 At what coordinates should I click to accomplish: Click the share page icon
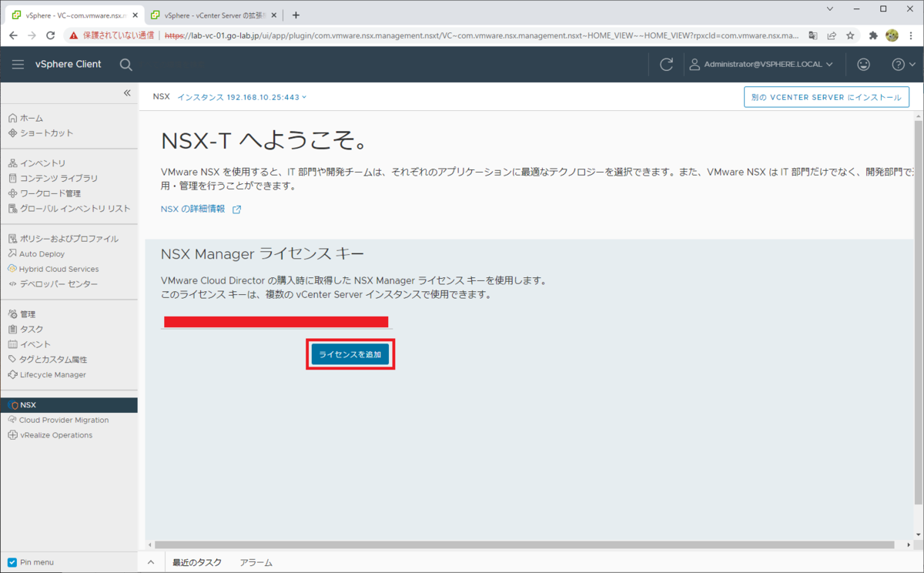[832, 35]
